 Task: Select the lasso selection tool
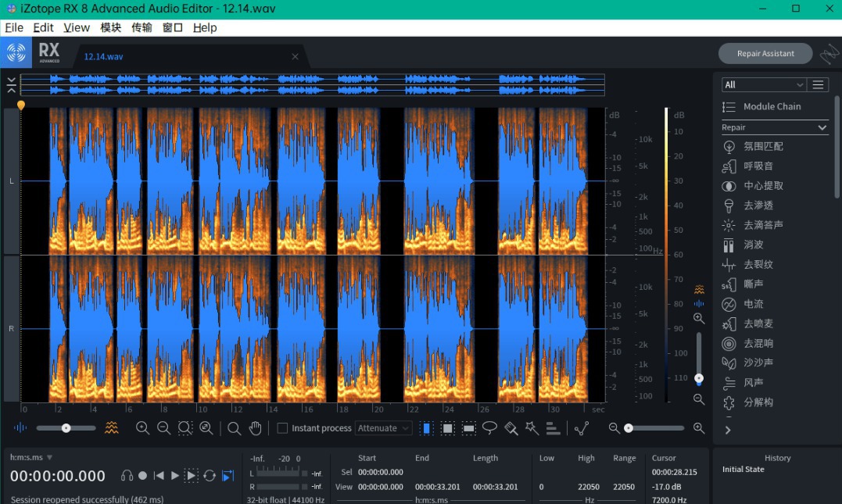click(x=489, y=427)
